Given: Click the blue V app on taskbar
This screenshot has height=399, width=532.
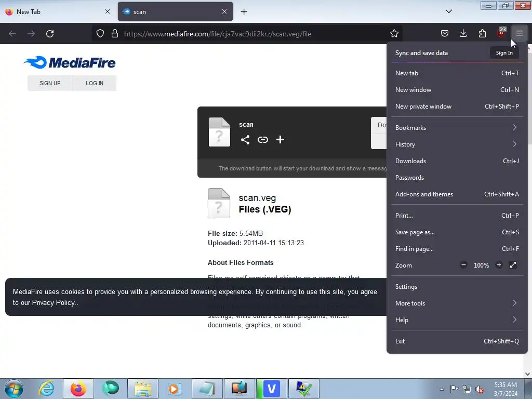Looking at the screenshot, I should coord(271,389).
